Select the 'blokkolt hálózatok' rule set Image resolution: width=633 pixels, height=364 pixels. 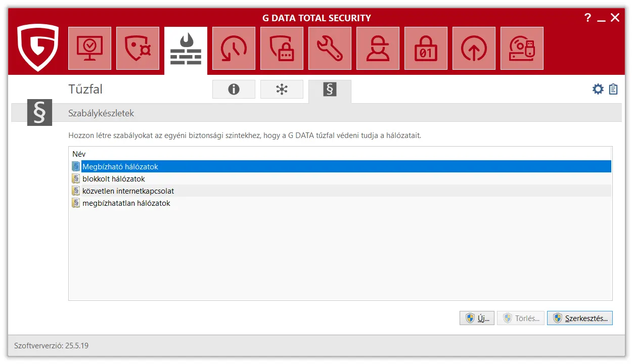[x=114, y=179]
